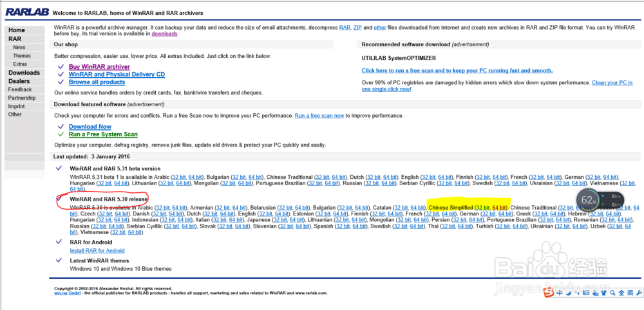Download 5.30 Chinese Simplified 64 bit
This screenshot has width=644, height=310.
pyautogui.click(x=500, y=208)
